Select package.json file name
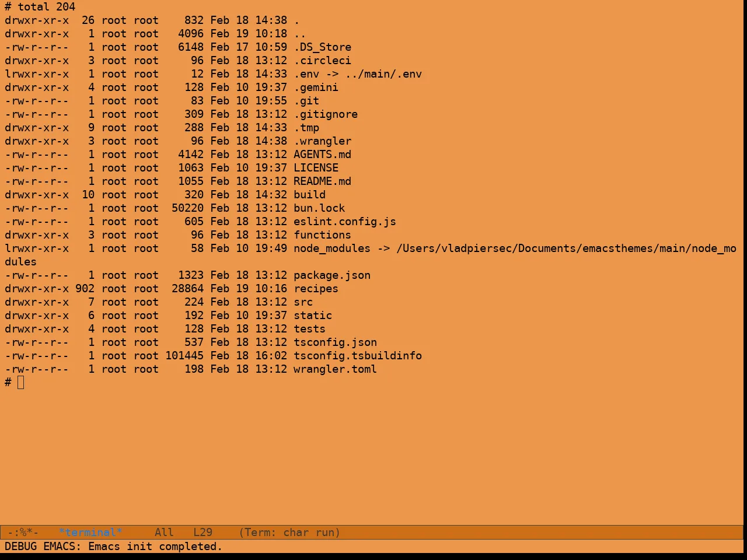Screen dimensions: 747x560 [x=332, y=275]
